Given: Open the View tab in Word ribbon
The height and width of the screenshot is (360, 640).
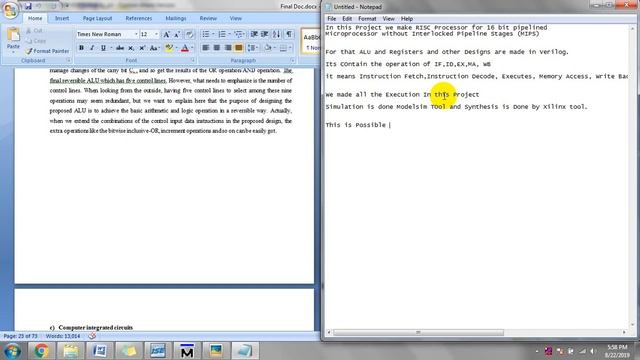Looking at the screenshot, I should tap(236, 18).
